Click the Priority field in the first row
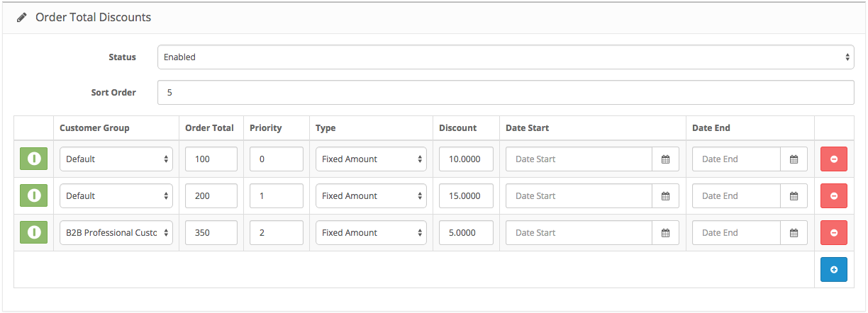 tap(277, 159)
